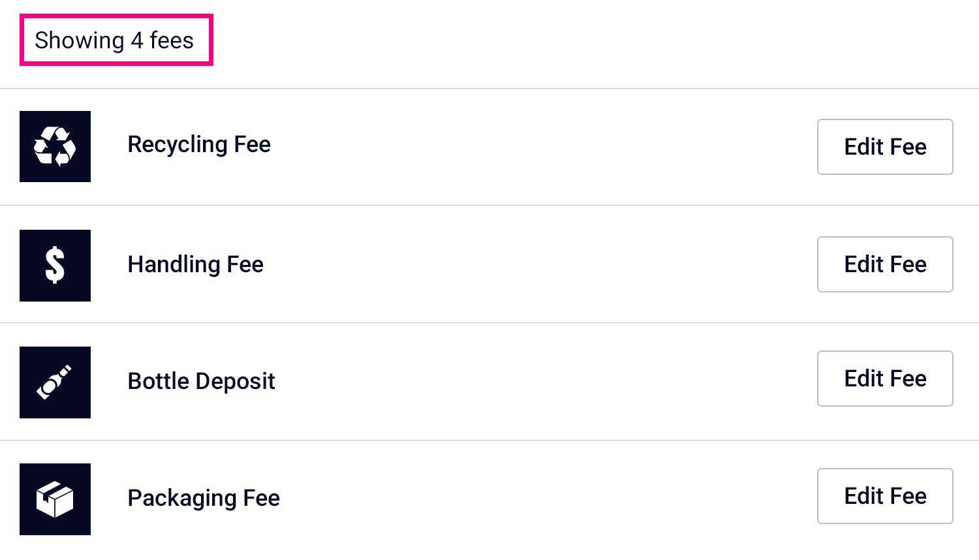The width and height of the screenshot is (979, 560).
Task: Click the Packaging Fee label
Action: click(x=203, y=498)
